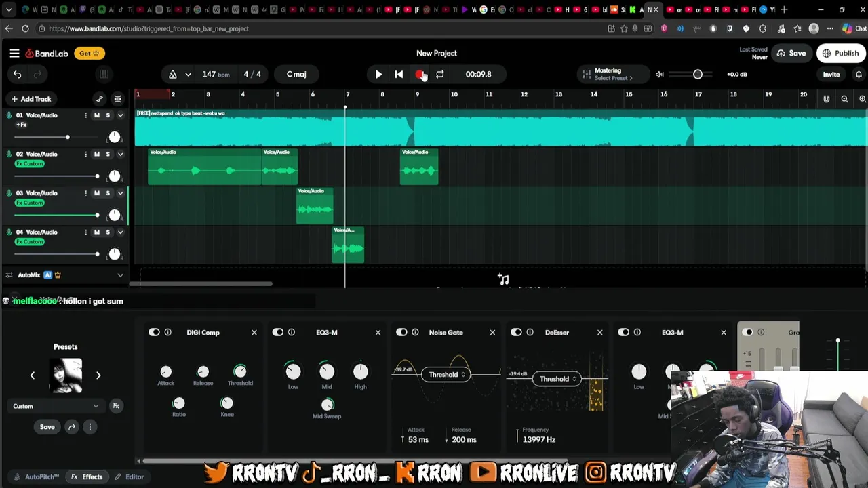The image size is (868, 488).
Task: Mute track 04 Voice/Audio
Action: click(x=96, y=232)
